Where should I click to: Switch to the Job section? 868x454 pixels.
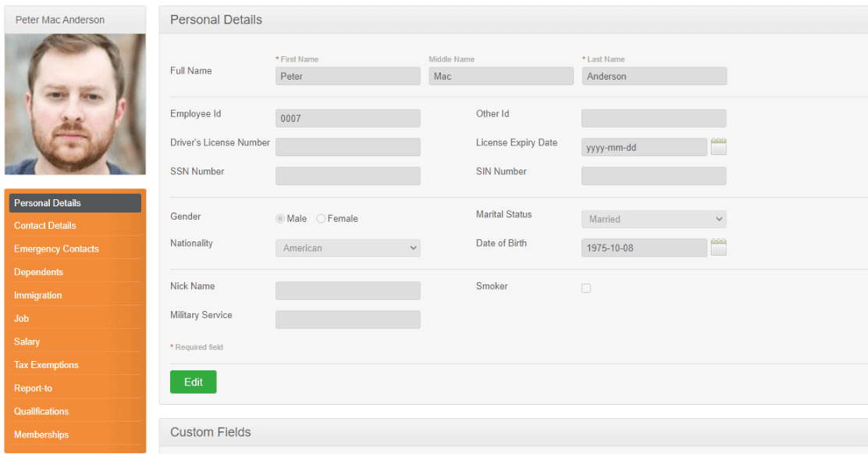[x=22, y=319]
